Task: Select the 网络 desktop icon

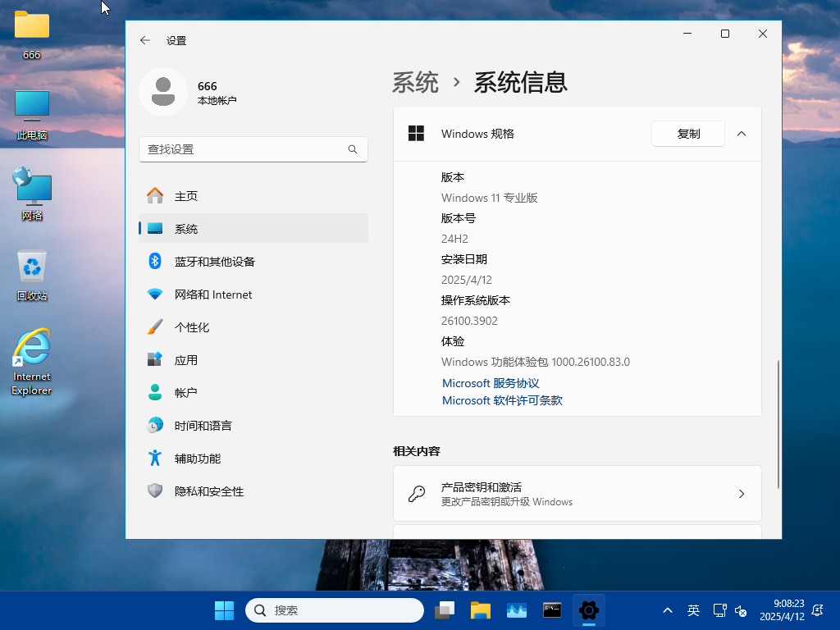Action: 32,194
